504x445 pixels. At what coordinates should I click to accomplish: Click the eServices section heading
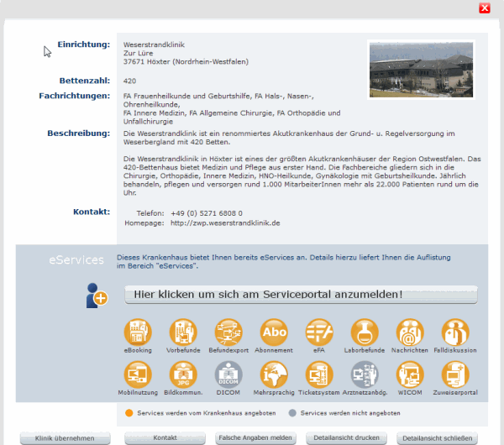[x=76, y=260]
